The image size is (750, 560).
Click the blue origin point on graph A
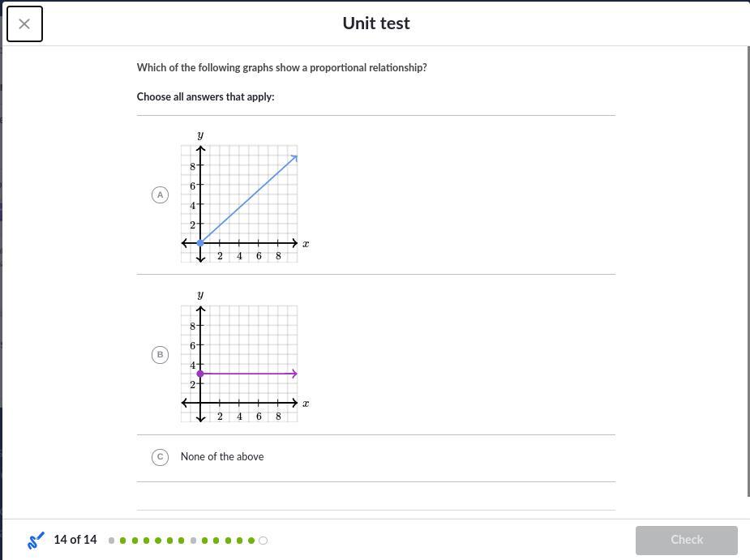click(200, 243)
